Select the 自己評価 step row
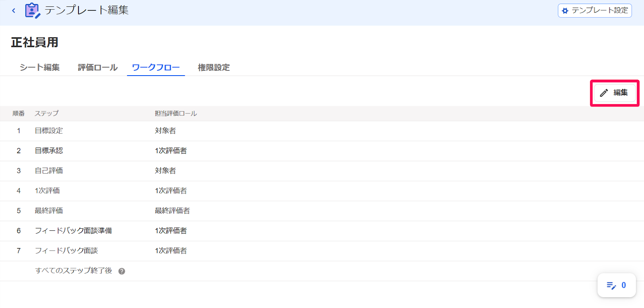Image resolution: width=644 pixels, height=308 pixels. pos(322,171)
